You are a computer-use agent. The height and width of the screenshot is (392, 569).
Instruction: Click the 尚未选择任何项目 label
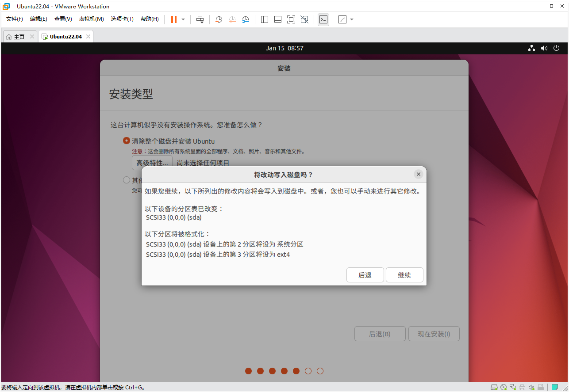tap(203, 163)
